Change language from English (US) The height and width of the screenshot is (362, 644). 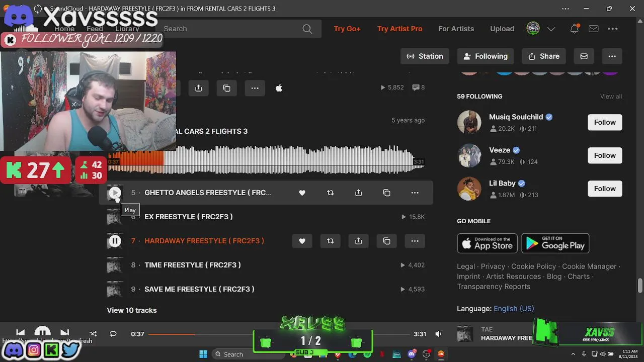[514, 309]
